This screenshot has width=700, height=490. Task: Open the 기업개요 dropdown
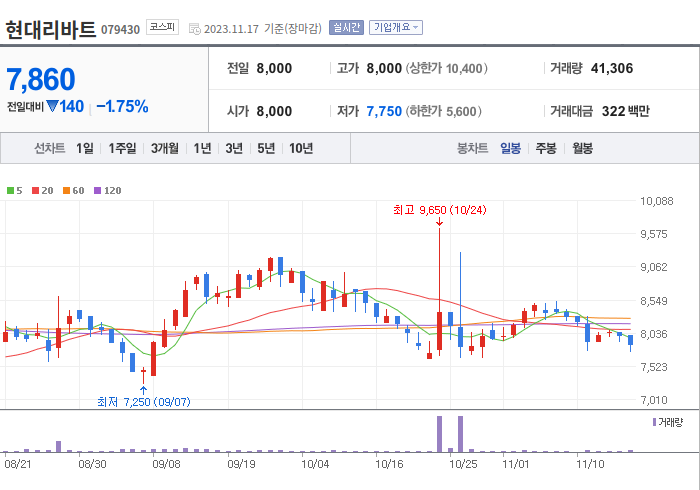click(x=396, y=28)
